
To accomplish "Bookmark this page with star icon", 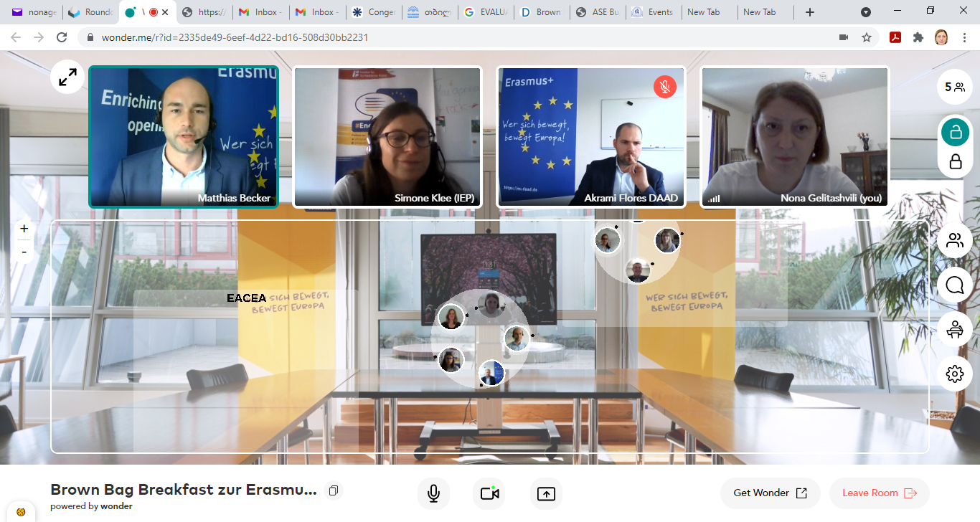I will (867, 37).
